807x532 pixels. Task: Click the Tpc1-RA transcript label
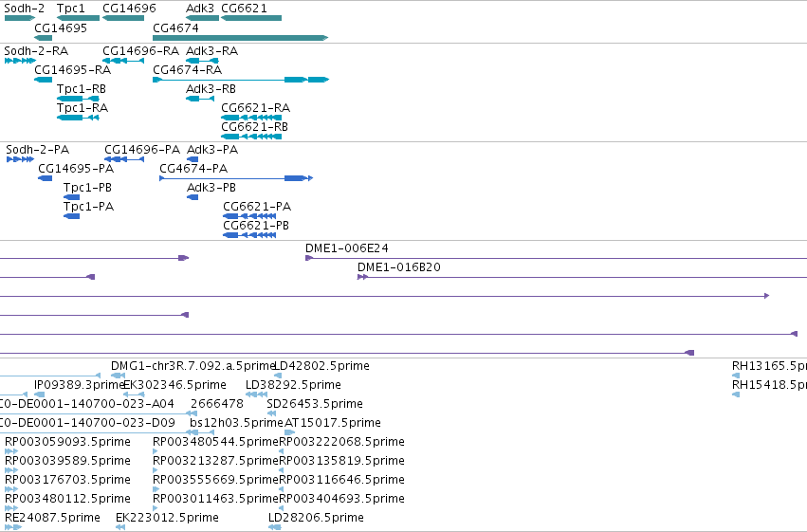point(83,108)
